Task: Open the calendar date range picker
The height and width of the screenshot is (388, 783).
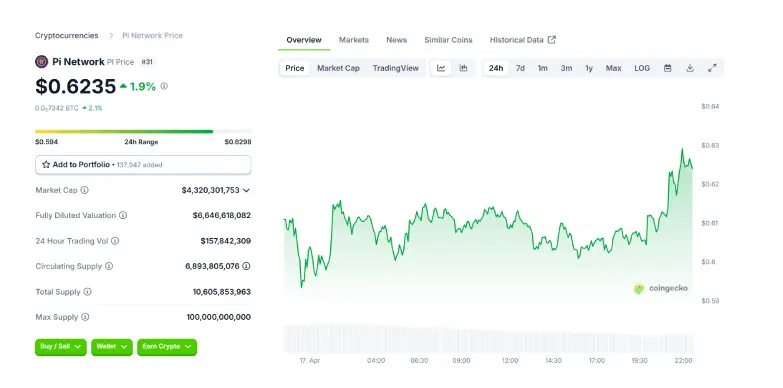Action: point(667,68)
